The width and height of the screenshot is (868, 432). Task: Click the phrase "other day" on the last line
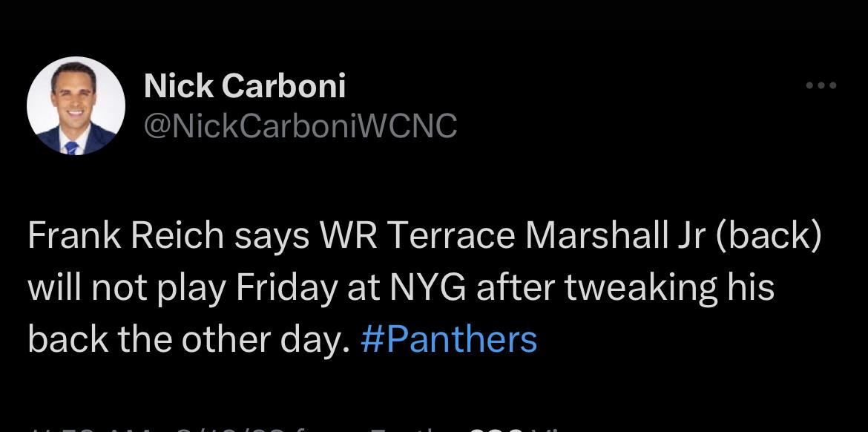[283, 339]
